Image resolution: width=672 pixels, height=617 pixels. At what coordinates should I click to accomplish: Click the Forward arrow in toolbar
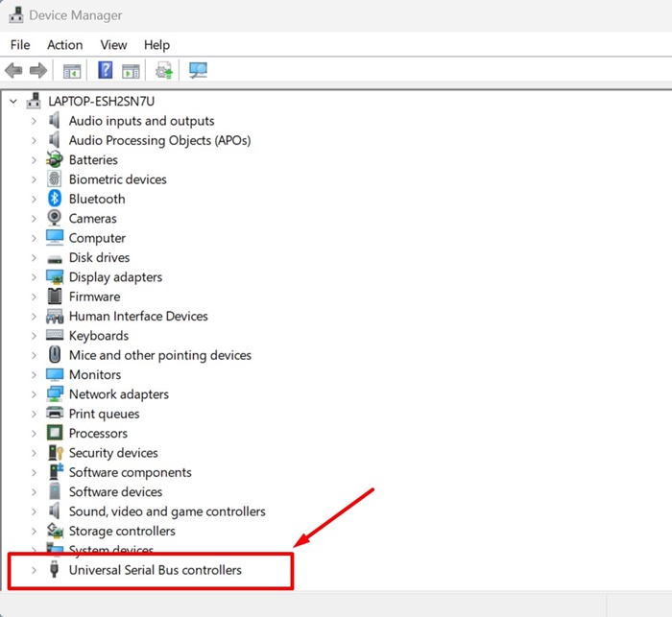pos(38,70)
